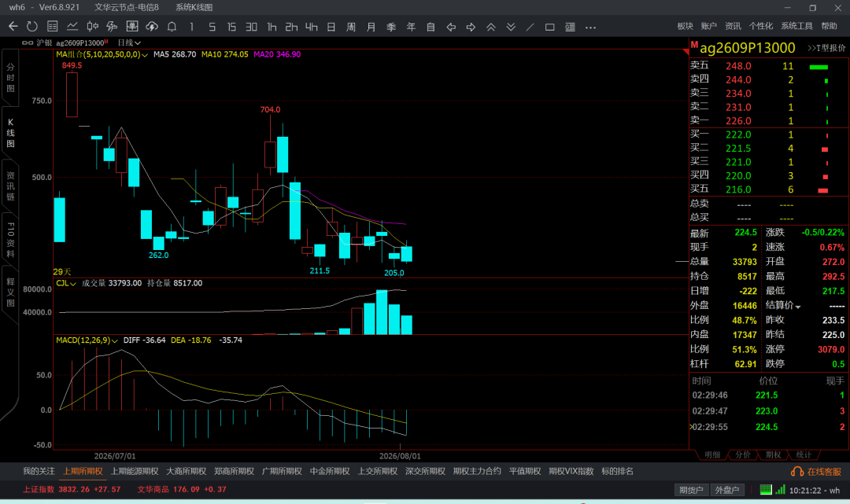Select the weekly 周 period button
Viewport: 850px width, 504px height.
click(351, 27)
